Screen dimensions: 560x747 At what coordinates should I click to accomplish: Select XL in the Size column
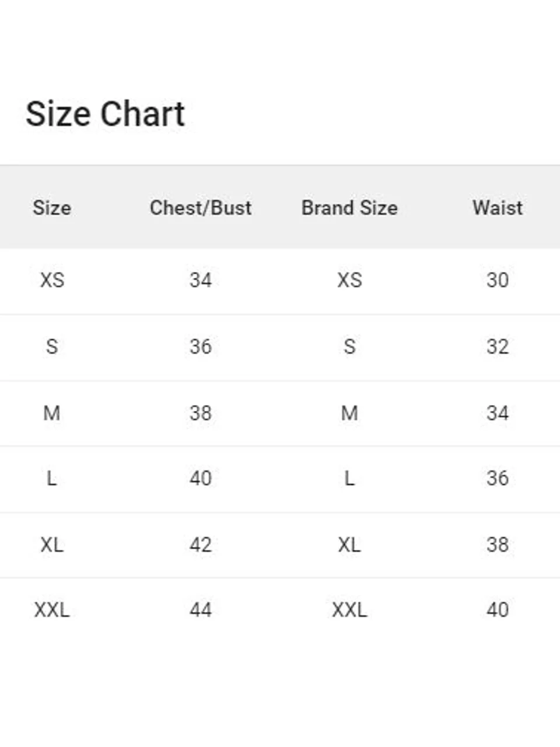click(x=52, y=545)
